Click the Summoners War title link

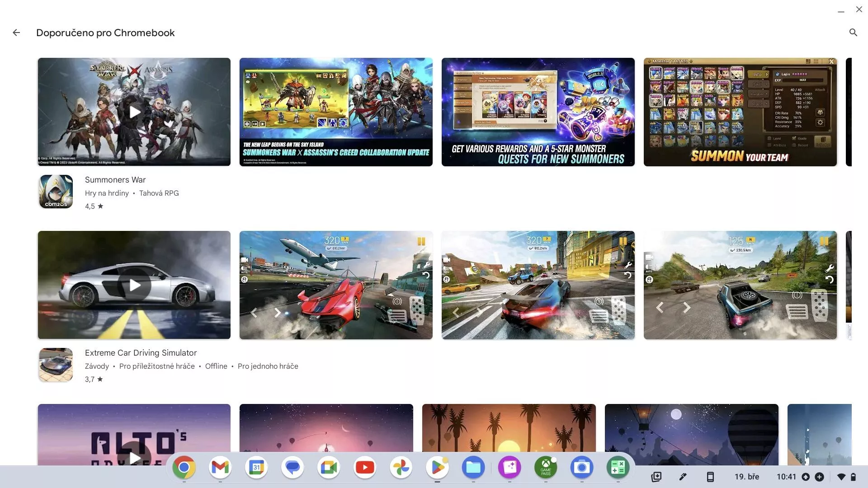115,180
